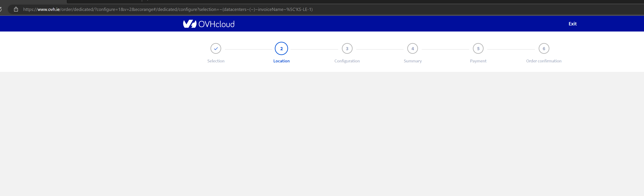The image size is (644, 196).
Task: Click the completed Selection step checkmark
Action: click(x=216, y=49)
